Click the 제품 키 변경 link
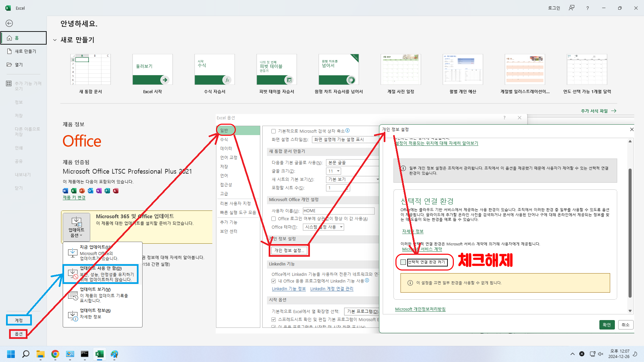The height and width of the screenshot is (362, 644). click(x=74, y=197)
